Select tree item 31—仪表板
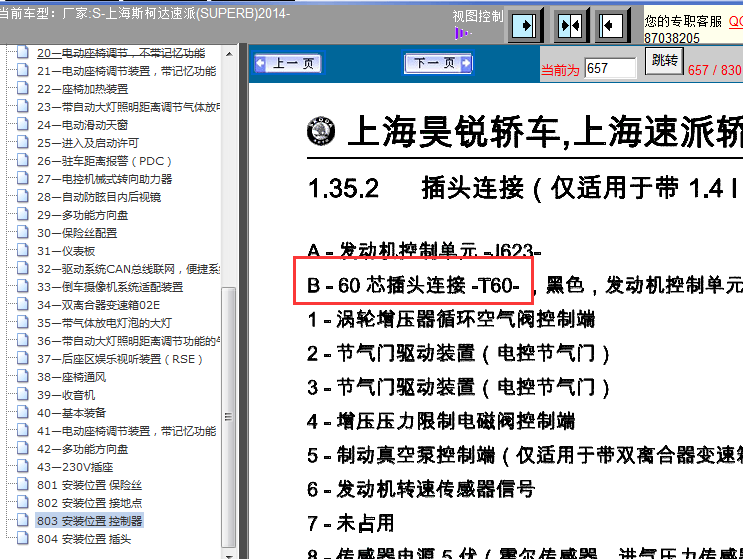Viewport: 743px width, 559px height. coord(66,251)
